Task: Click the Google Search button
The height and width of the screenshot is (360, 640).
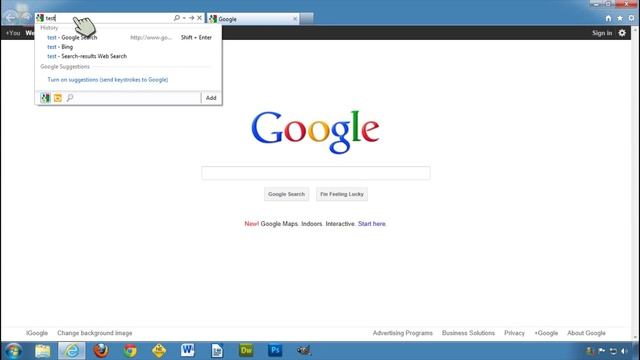Action: click(x=286, y=194)
